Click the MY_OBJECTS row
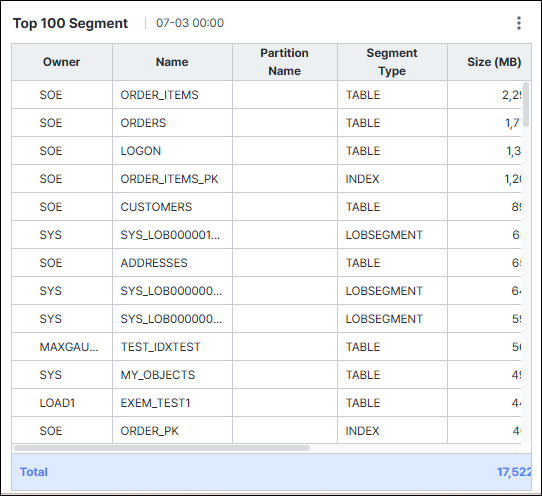This screenshot has height=496, width=542. (x=267, y=375)
